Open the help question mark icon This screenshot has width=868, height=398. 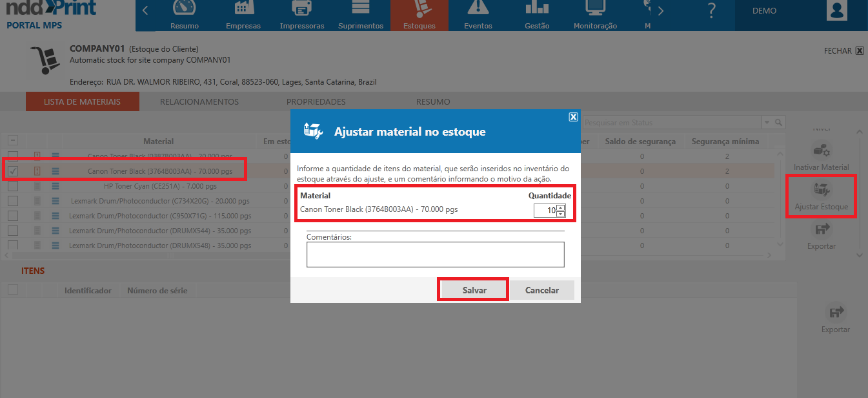point(711,11)
